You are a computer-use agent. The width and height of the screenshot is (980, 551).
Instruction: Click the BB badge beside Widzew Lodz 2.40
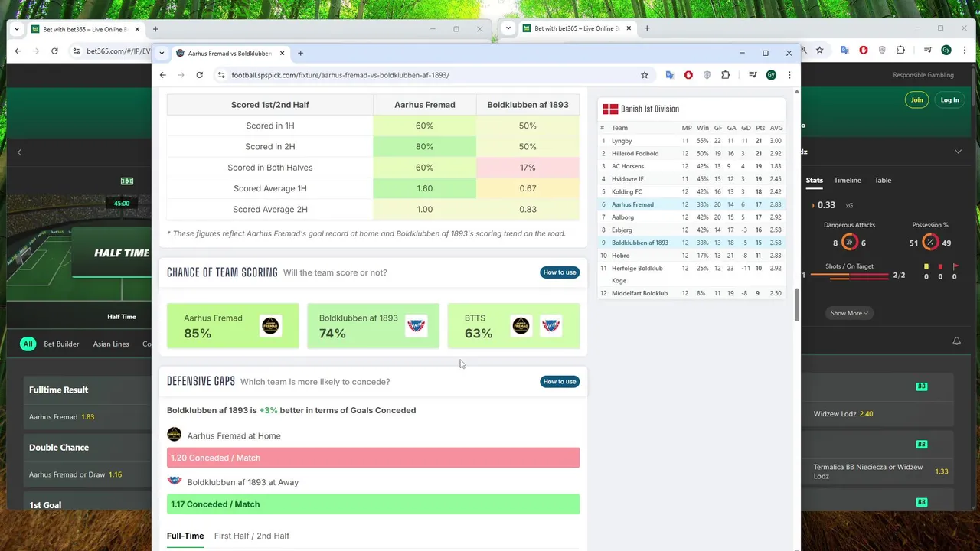(922, 386)
